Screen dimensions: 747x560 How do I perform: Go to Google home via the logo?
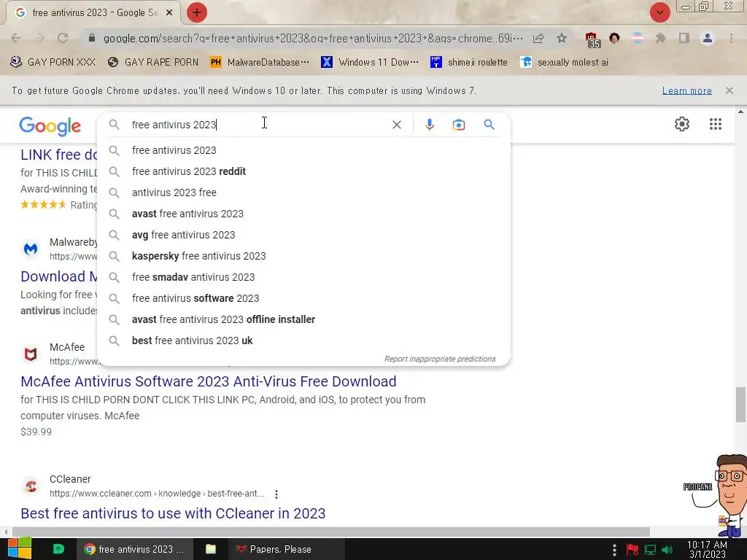tap(50, 125)
